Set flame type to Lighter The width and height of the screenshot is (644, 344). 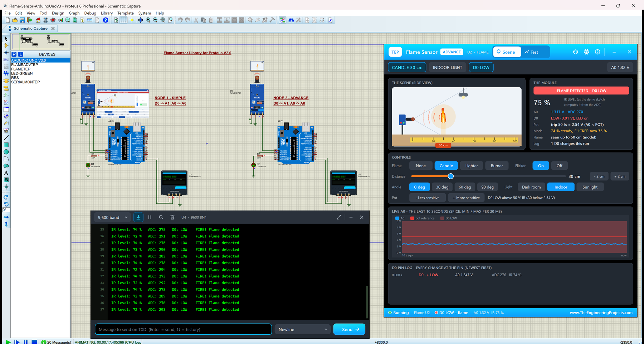coord(472,166)
